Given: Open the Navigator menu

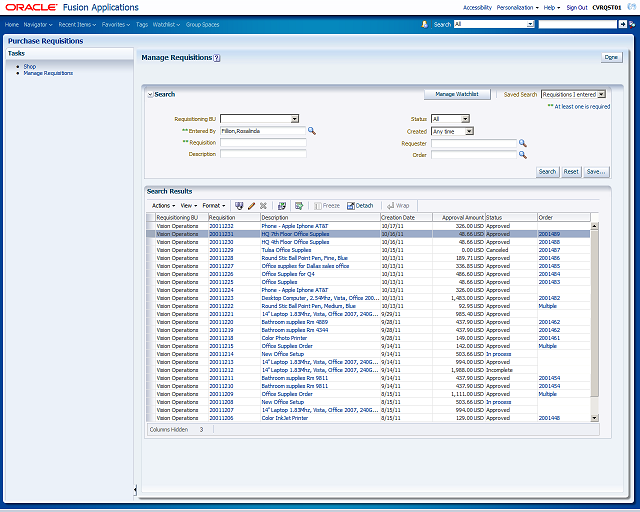Looking at the screenshot, I should point(38,24).
